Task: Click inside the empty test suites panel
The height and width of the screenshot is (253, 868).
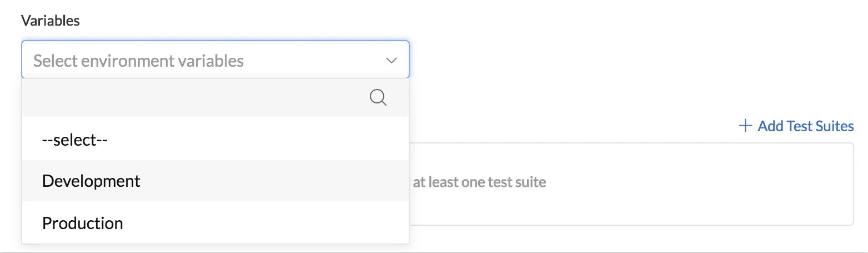Action: coord(631,184)
